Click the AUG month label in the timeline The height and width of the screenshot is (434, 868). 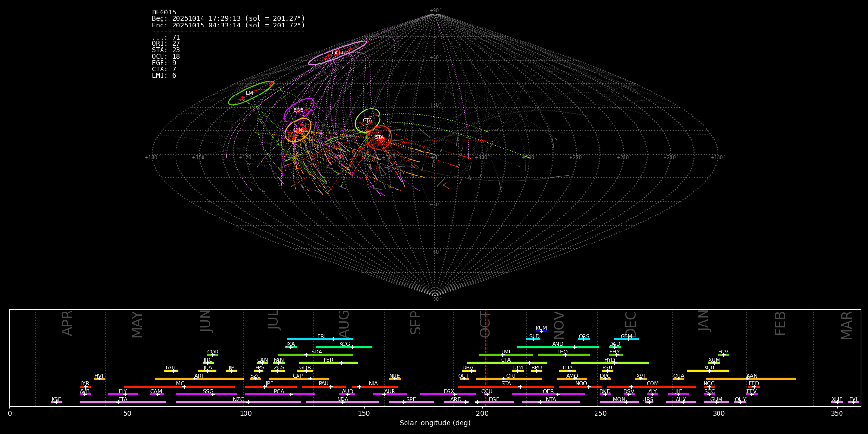[x=344, y=324]
